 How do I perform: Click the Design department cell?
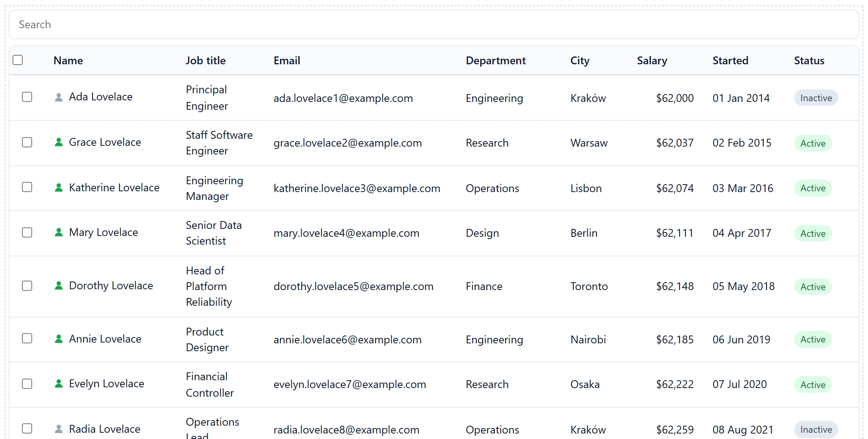[482, 233]
